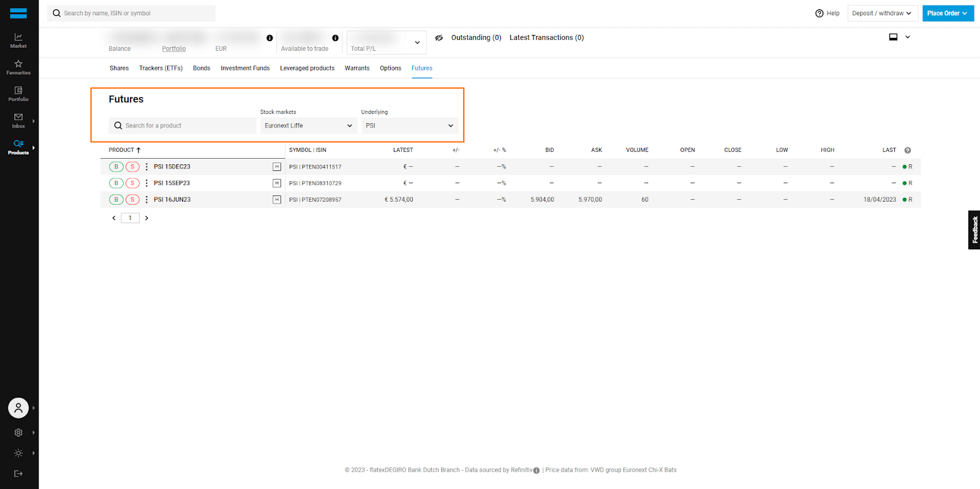Open Products in the sidebar
Viewport: 980px width, 489px height.
click(18, 147)
